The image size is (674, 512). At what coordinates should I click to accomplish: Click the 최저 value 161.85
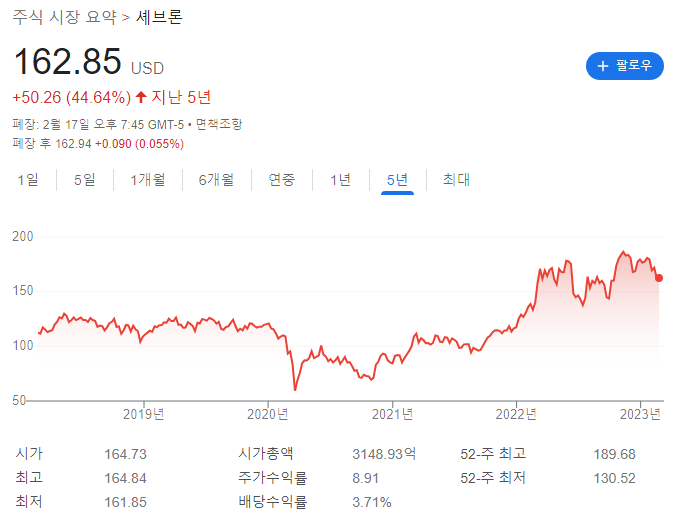[126, 502]
